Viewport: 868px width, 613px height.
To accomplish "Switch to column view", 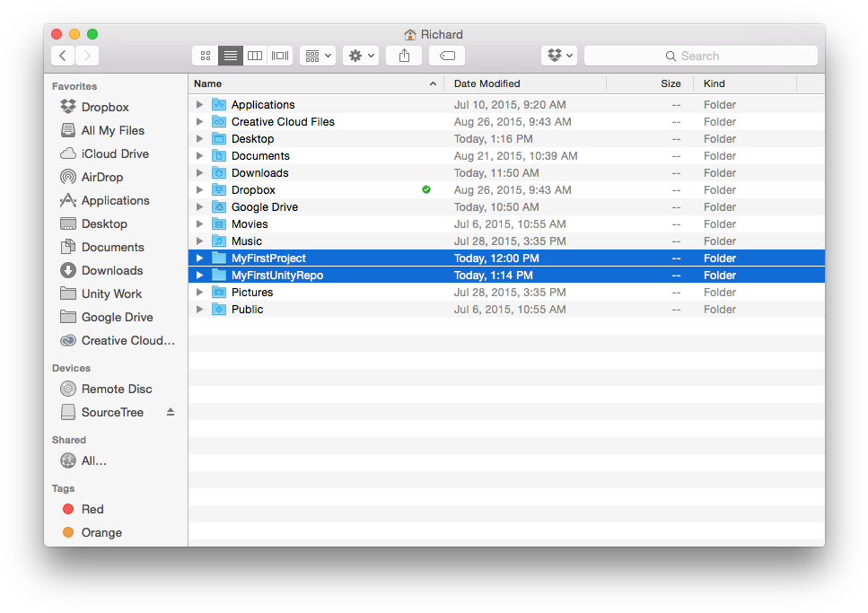I will click(254, 55).
